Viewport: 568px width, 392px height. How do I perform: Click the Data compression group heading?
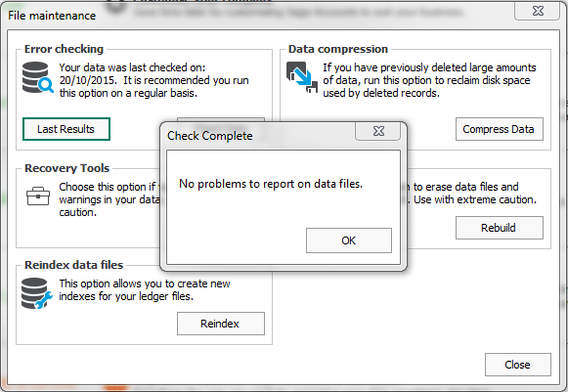point(338,49)
